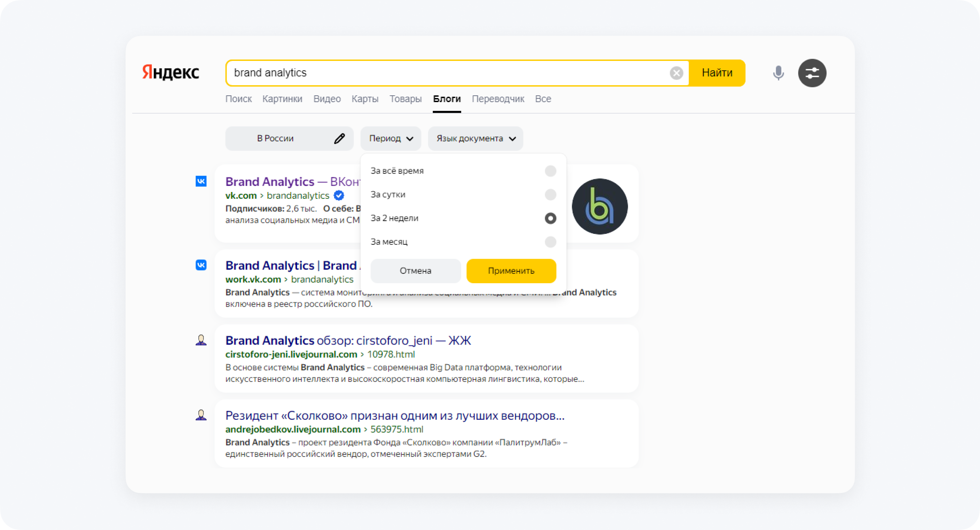Click the 10978.html path link
This screenshot has width=980, height=530.
click(391, 354)
